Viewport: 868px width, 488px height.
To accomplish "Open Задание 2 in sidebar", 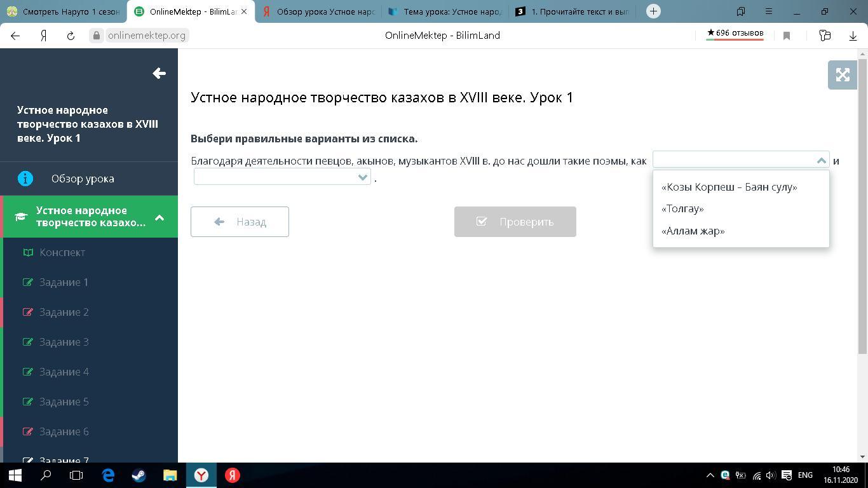I will click(64, 312).
